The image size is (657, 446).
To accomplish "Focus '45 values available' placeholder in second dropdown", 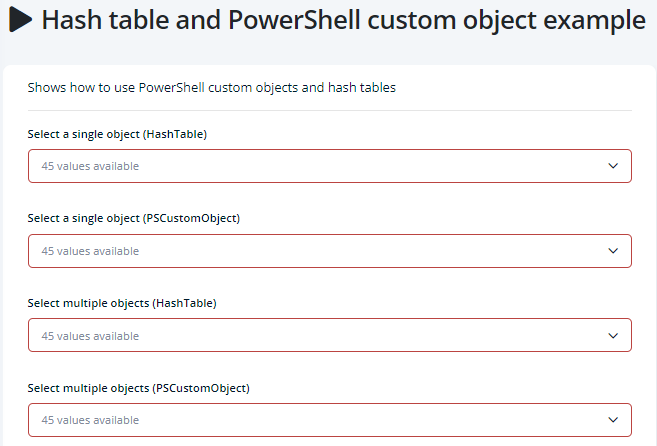I will (90, 251).
